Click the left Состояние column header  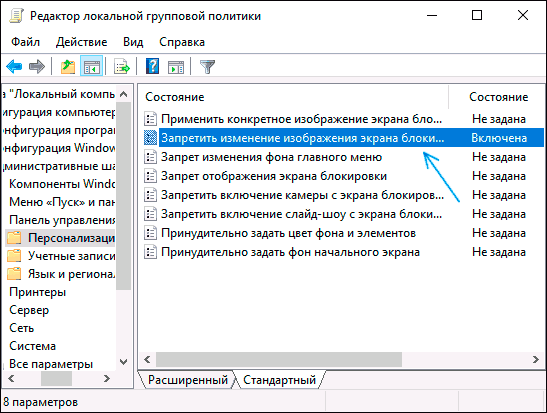pos(174,97)
